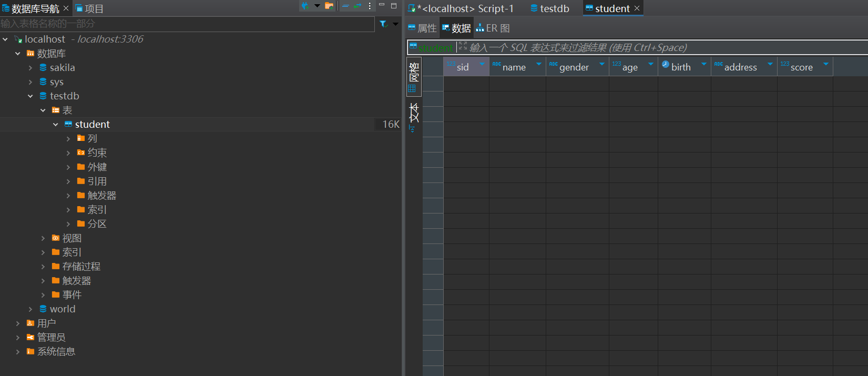868x376 pixels.
Task: Collapse the localhost connection node
Action: coord(5,39)
